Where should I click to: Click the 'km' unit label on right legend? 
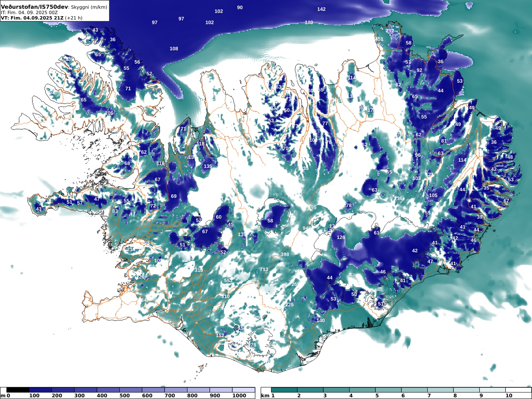point(265,396)
